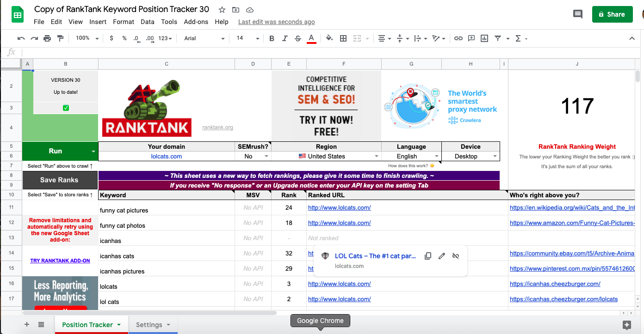This screenshot has width=644, height=334.
Task: Open the Insert comment icon
Action: pyautogui.click(x=471, y=38)
